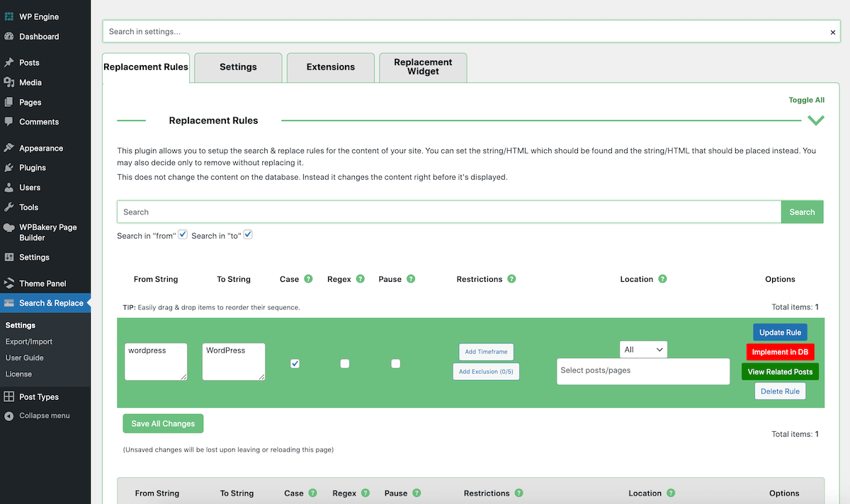This screenshot has width=850, height=504.
Task: Click the Pages icon in sidebar
Action: tap(8, 102)
